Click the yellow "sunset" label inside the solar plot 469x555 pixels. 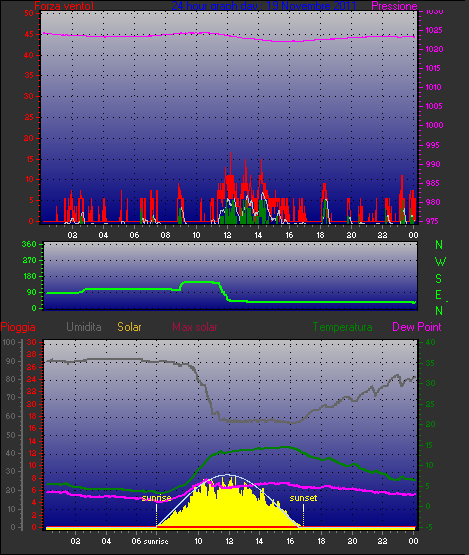pyautogui.click(x=303, y=498)
